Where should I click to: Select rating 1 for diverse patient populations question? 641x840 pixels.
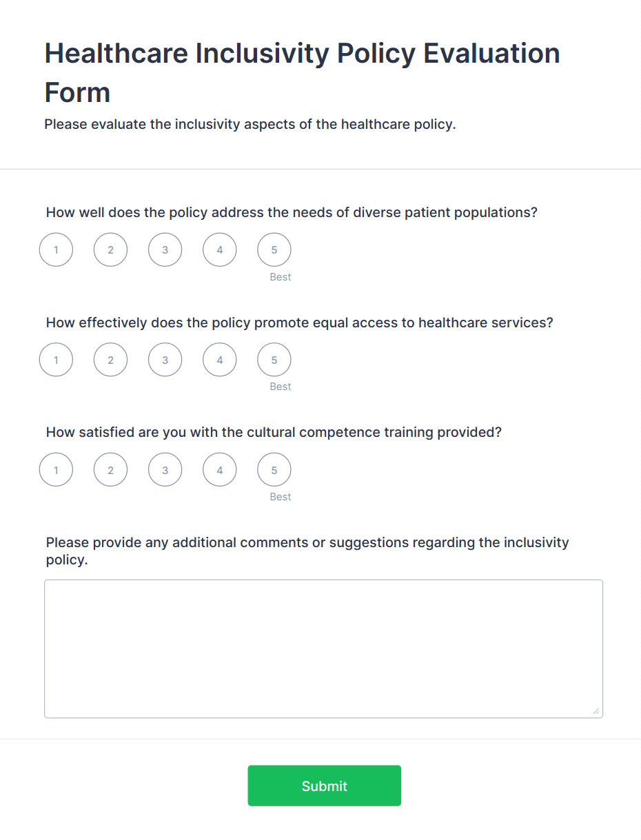[56, 249]
